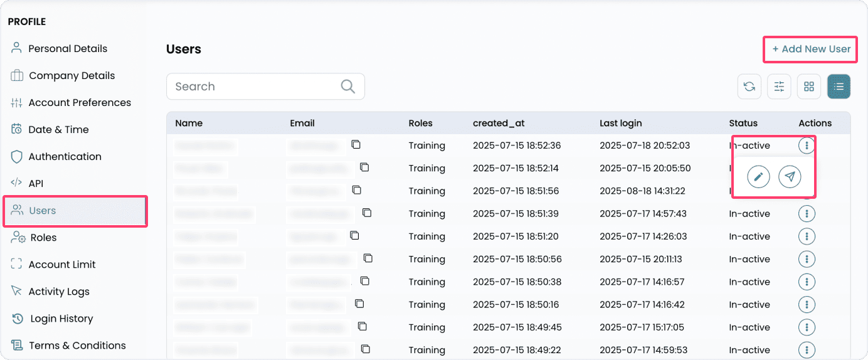Open actions menu for the 18:50:16 row
Viewport: 868px width, 360px height.
tap(807, 305)
